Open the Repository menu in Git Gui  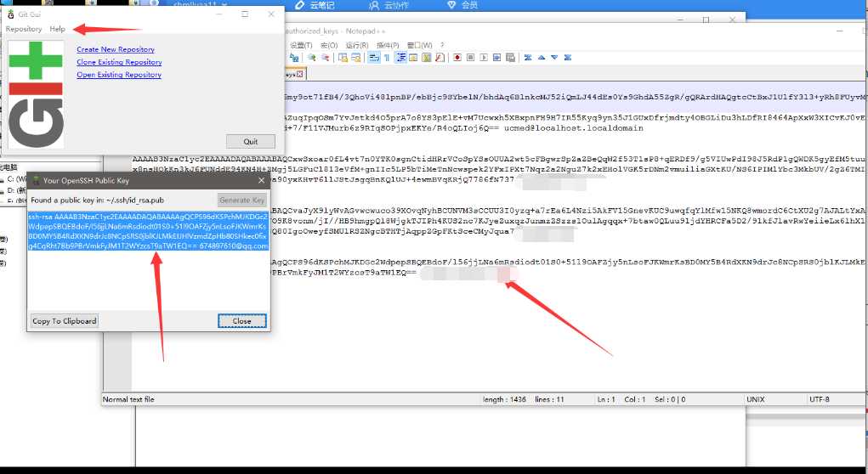24,29
